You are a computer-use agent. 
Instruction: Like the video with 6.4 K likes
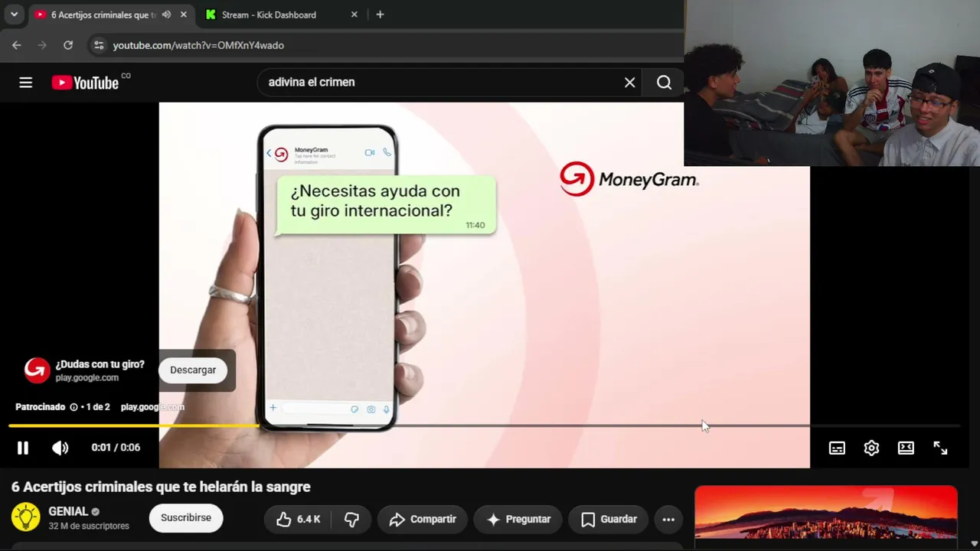298,520
